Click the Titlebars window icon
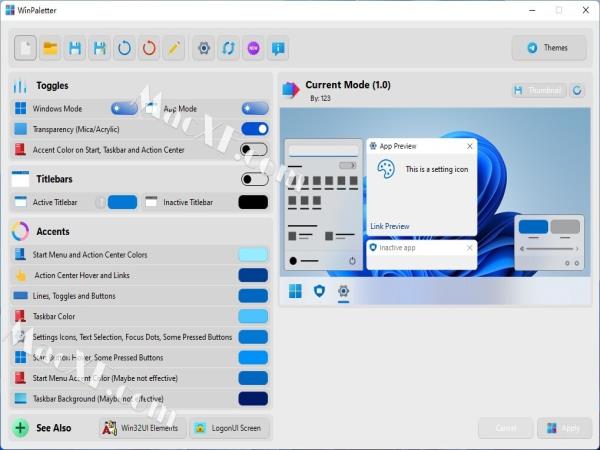The image size is (600, 450). [x=20, y=179]
